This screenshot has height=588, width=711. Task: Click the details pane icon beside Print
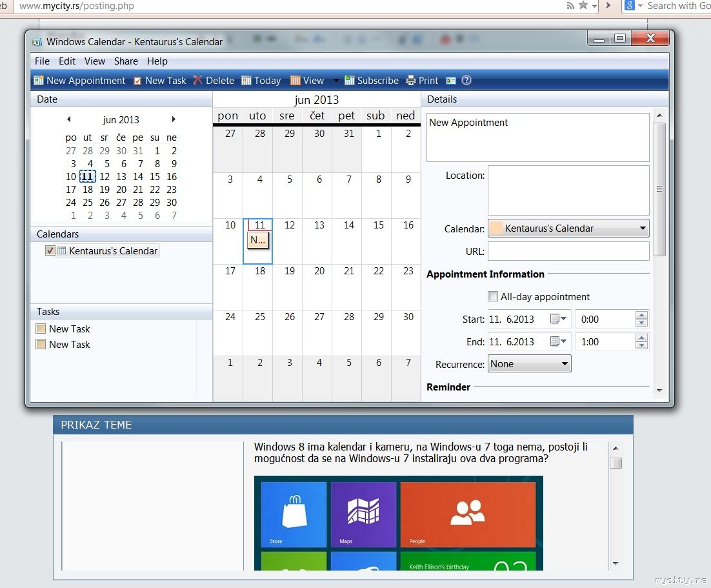click(451, 81)
